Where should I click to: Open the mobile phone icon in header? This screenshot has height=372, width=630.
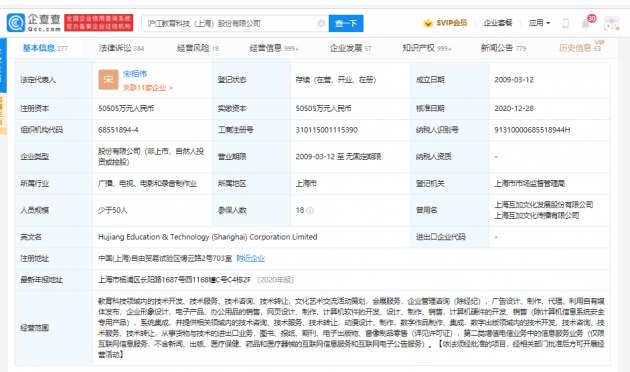point(566,23)
